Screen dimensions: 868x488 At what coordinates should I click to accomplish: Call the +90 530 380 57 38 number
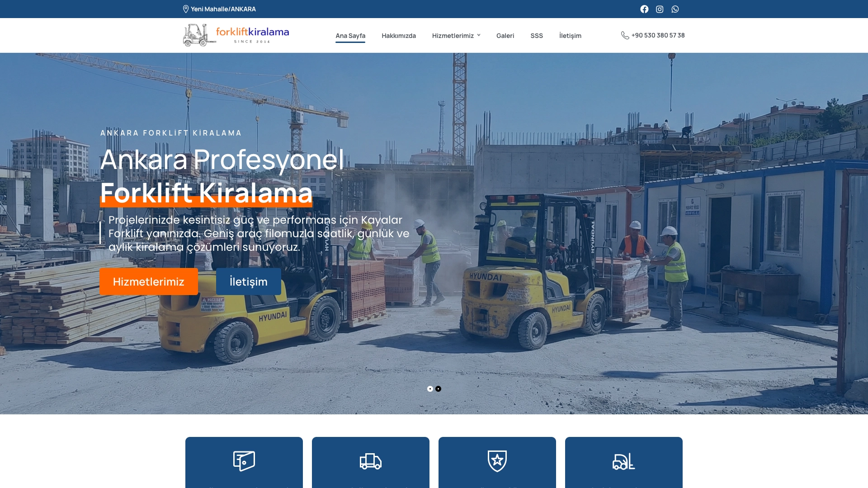(658, 35)
